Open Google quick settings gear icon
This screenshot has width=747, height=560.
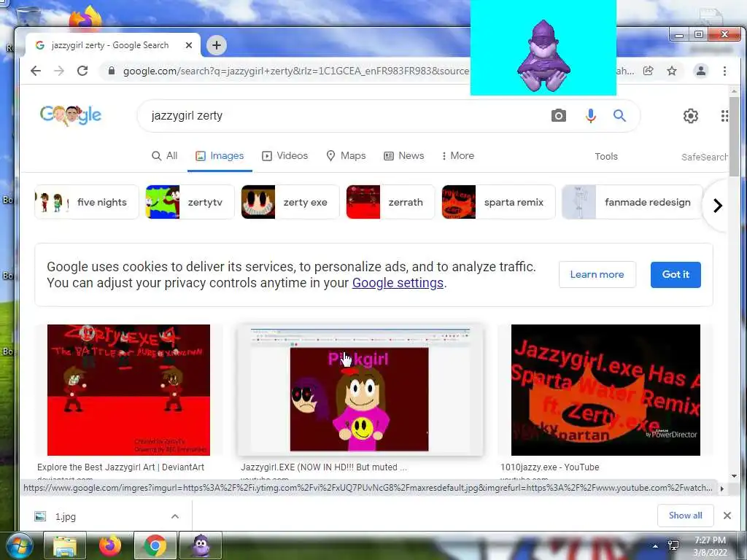(x=690, y=116)
